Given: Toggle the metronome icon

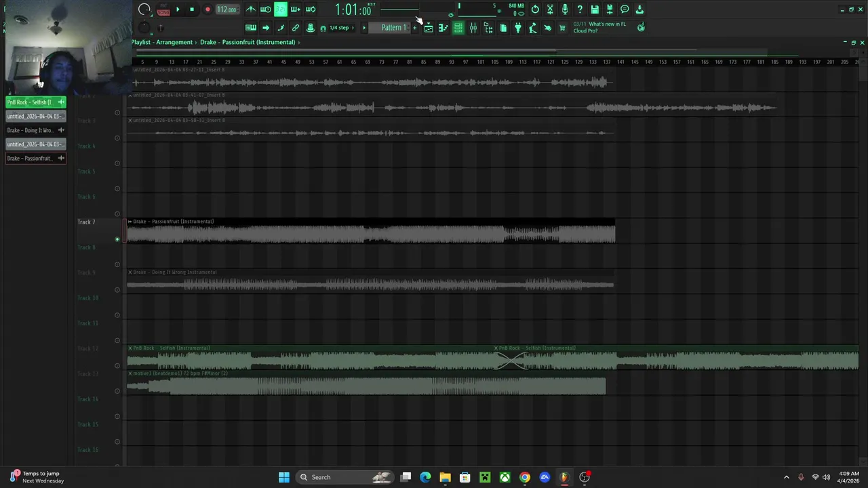Looking at the screenshot, I should (x=251, y=9).
